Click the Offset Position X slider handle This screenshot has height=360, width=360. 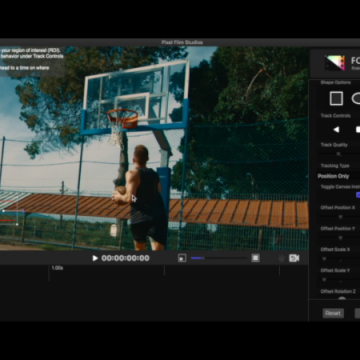coord(340,217)
